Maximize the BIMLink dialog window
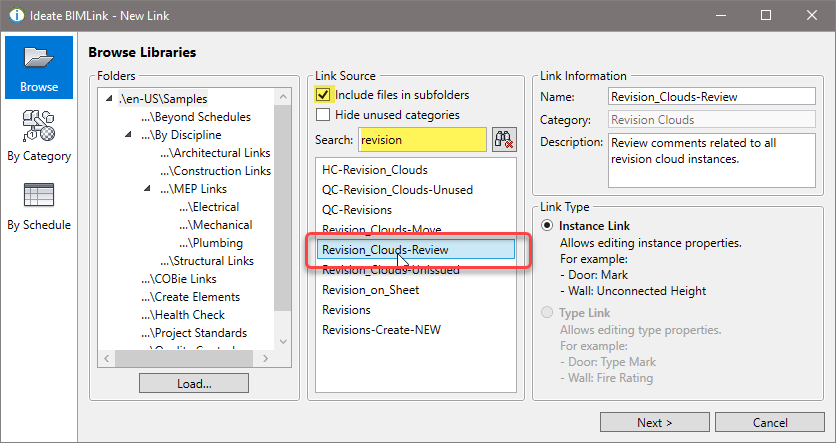Screen dimensions: 836x443 point(766,15)
